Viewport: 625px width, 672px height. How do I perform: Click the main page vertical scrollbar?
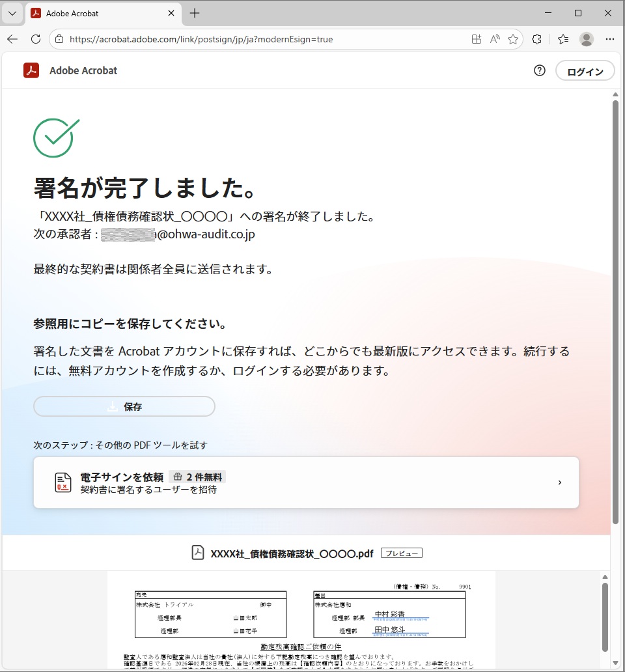click(x=615, y=306)
